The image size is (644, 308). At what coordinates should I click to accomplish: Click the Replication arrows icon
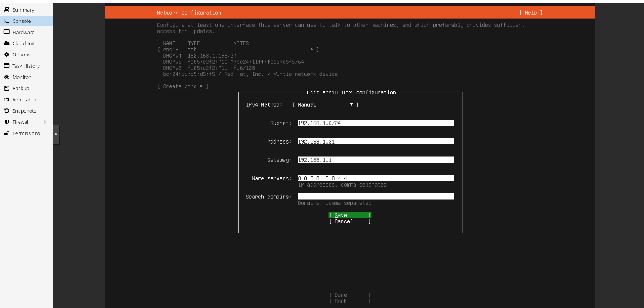pos(7,99)
